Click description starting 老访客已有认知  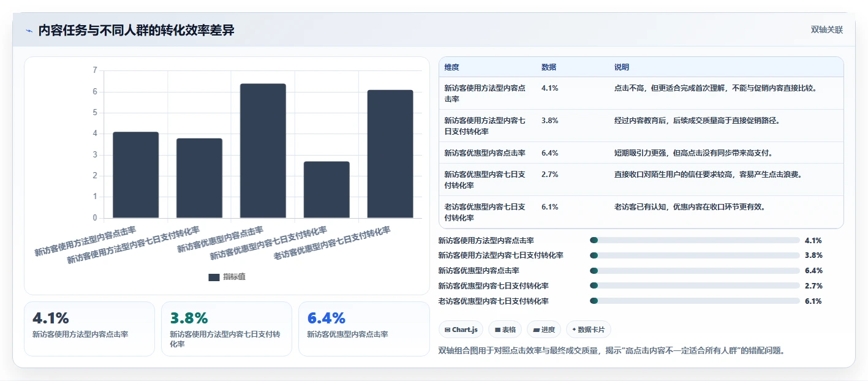pos(690,207)
